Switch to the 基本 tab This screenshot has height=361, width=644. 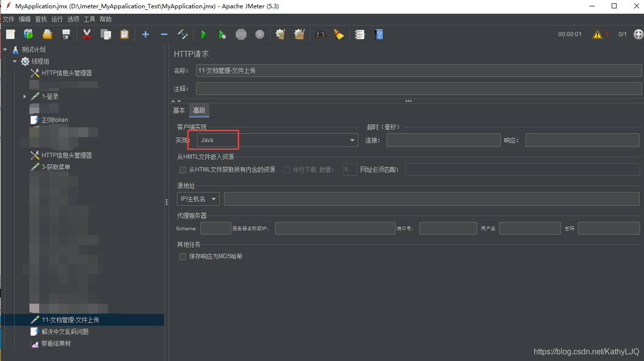click(179, 111)
